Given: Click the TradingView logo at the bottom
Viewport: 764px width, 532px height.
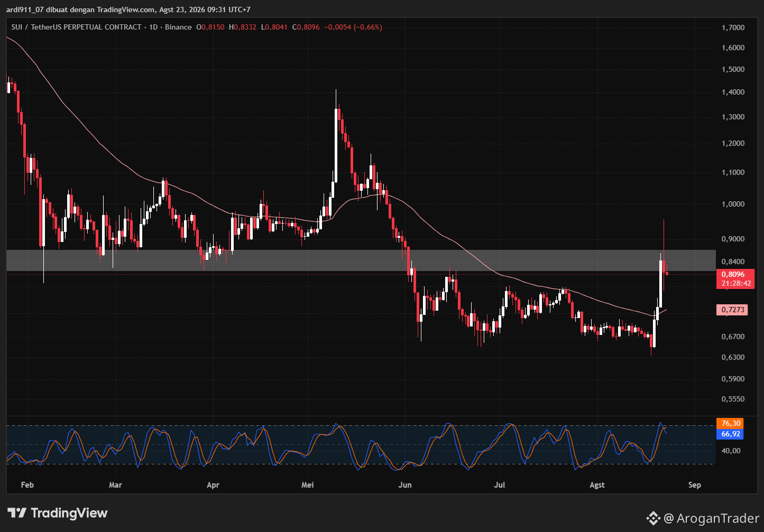Looking at the screenshot, I should [58, 513].
